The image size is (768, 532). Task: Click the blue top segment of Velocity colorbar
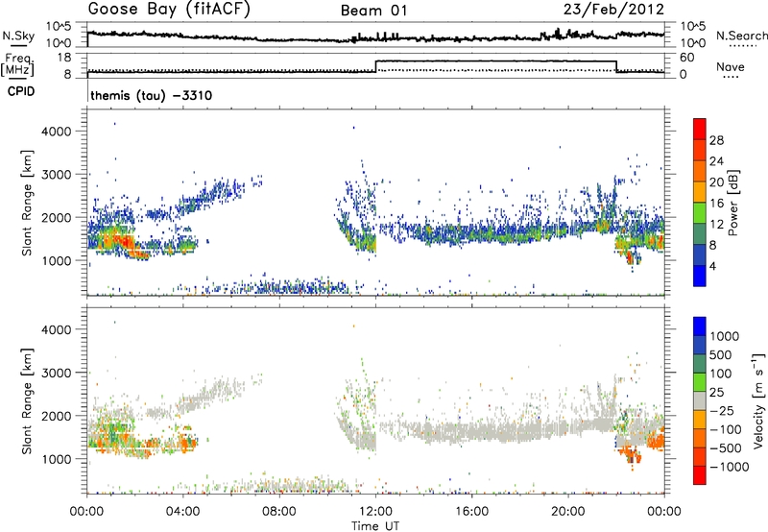tap(700, 326)
